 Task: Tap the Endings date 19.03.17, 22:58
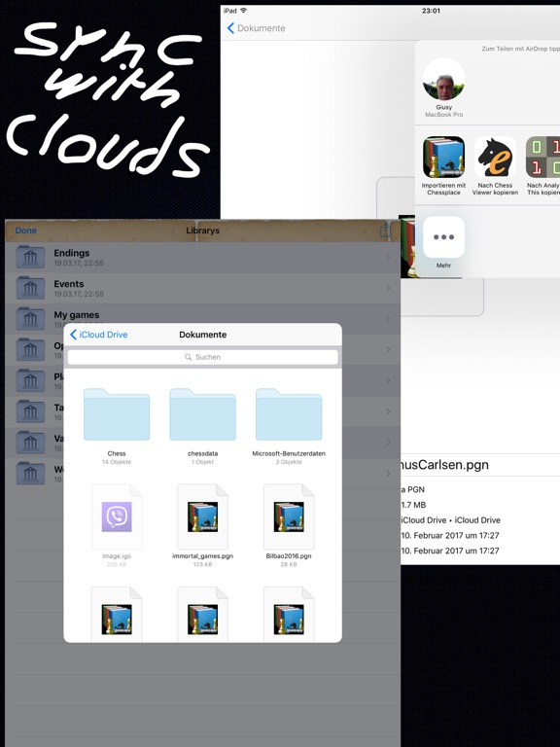[x=79, y=263]
